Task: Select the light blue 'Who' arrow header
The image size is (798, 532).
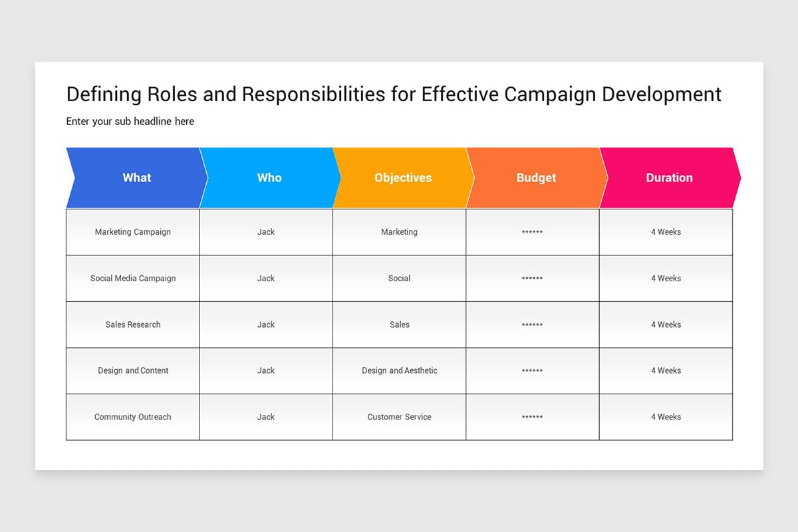Action: point(269,178)
